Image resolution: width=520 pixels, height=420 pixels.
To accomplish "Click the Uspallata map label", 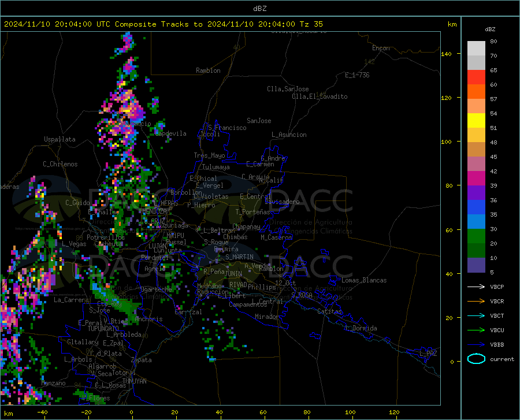I will [60, 139].
